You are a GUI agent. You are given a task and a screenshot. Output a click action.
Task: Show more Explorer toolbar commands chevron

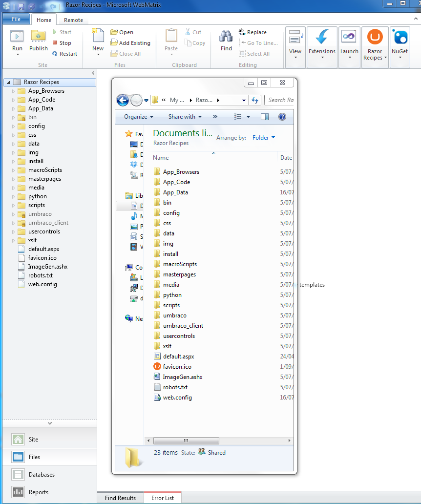[215, 117]
